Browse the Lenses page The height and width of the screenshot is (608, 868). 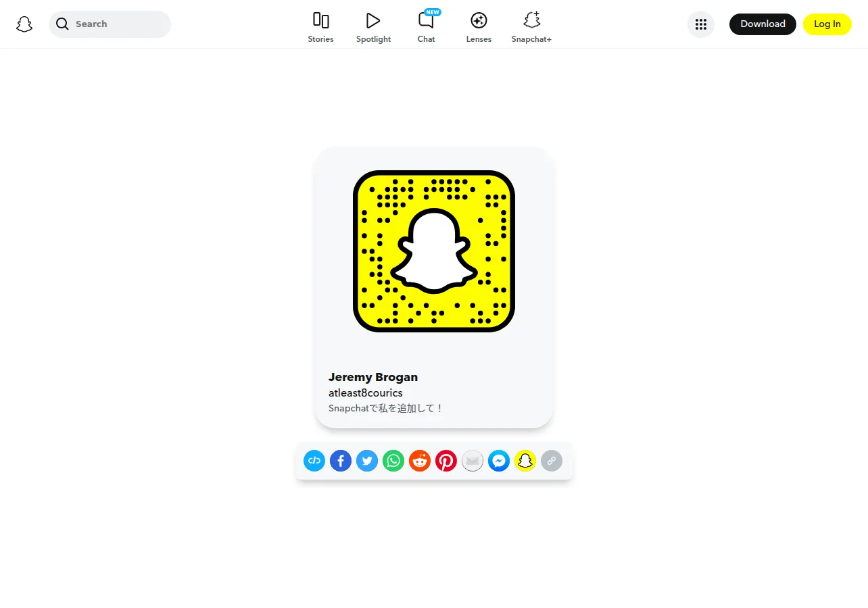click(479, 28)
